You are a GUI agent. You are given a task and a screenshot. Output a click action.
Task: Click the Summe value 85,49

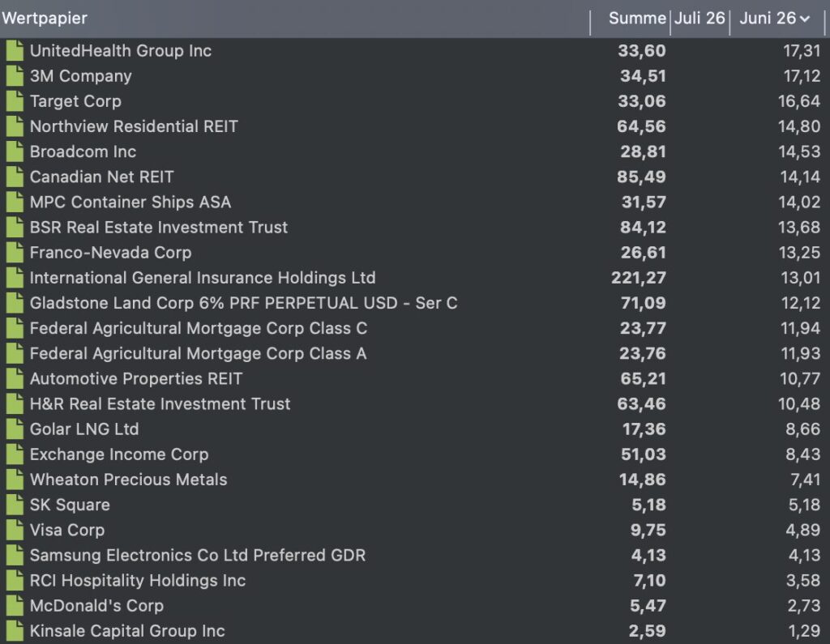[641, 177]
